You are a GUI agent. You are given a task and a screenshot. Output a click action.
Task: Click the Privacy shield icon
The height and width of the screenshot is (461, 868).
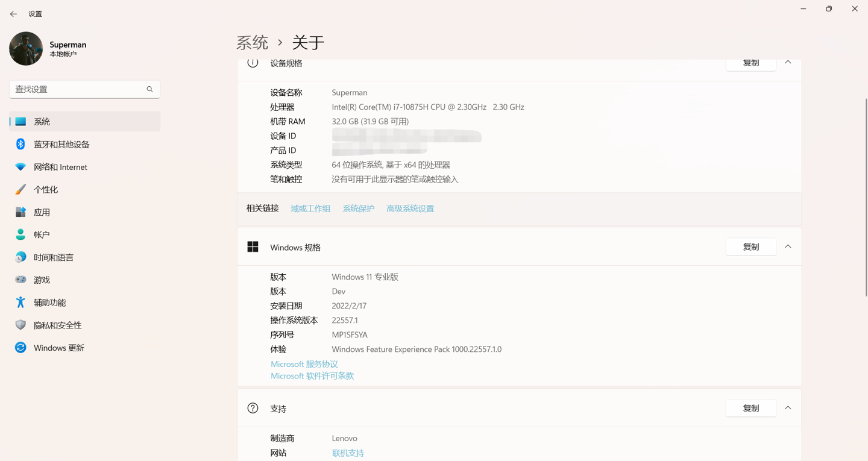point(20,325)
